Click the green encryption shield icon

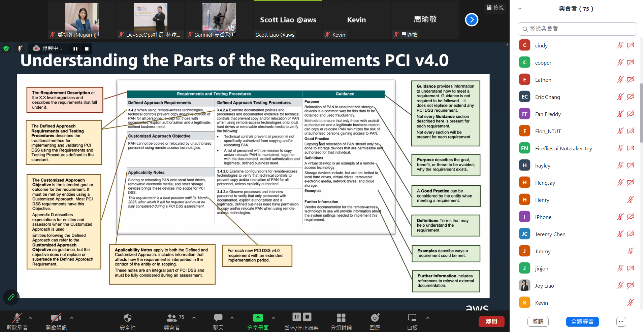(x=6, y=48)
